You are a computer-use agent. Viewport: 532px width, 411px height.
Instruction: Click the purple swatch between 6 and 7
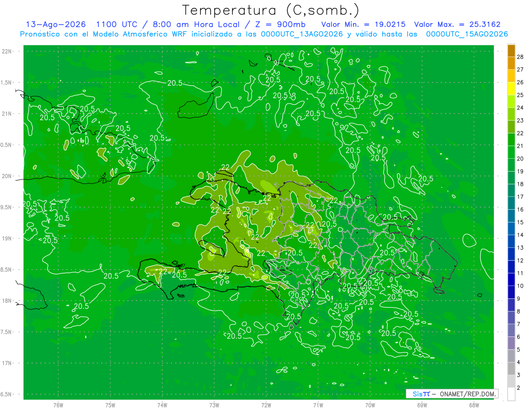coord(511,331)
